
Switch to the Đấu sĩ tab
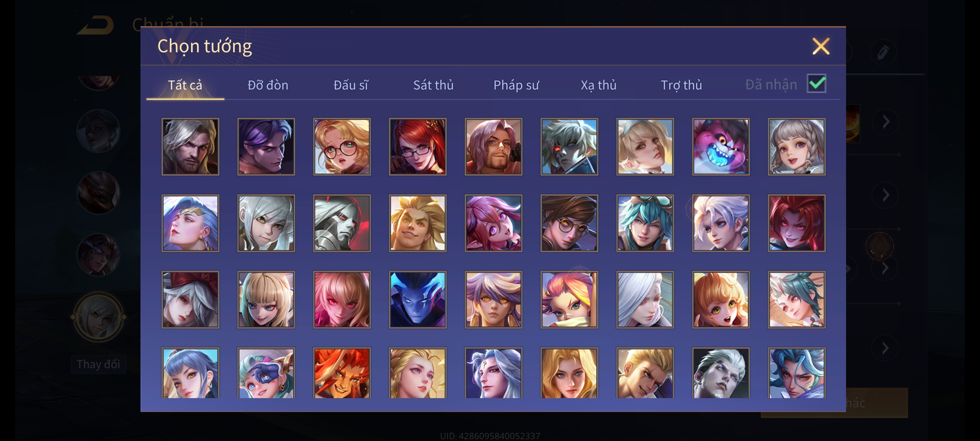pos(350,85)
